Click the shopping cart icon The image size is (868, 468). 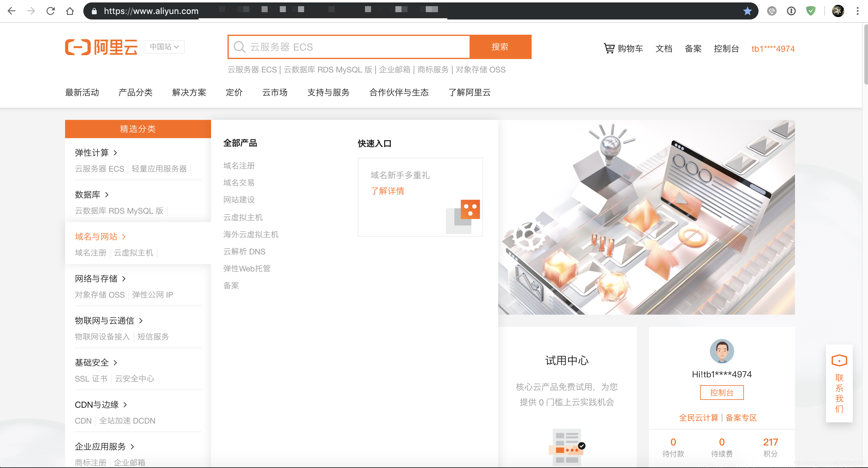609,48
